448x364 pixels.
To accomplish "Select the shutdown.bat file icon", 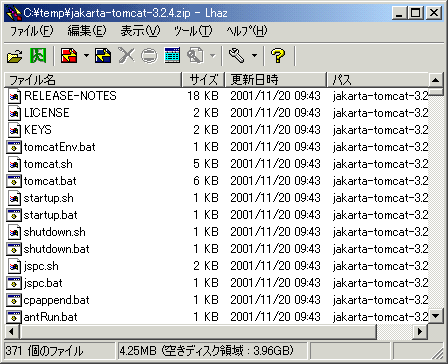I will [14, 249].
